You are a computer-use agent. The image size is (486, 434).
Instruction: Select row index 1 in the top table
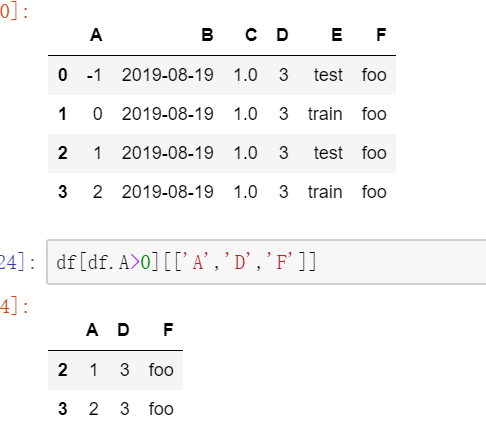63,114
